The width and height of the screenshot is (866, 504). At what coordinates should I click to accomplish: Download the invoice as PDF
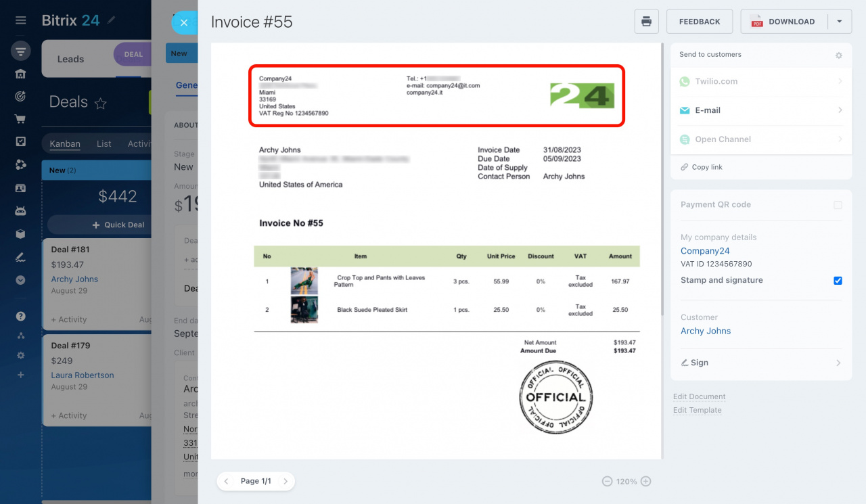tap(784, 22)
